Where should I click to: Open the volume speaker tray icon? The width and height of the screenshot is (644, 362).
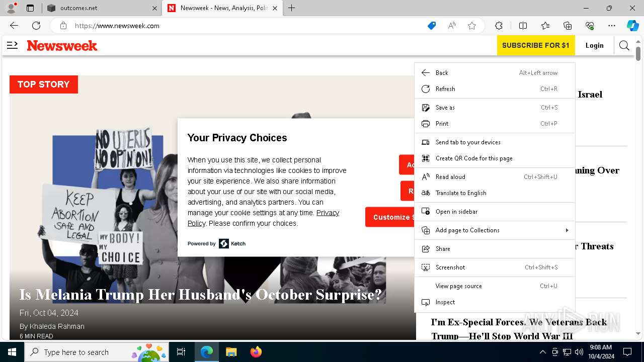coord(579,352)
